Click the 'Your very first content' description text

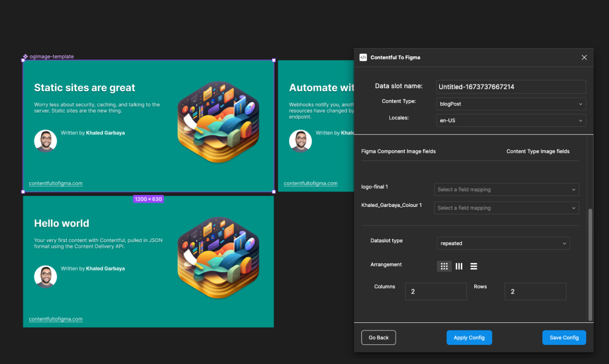click(x=98, y=243)
